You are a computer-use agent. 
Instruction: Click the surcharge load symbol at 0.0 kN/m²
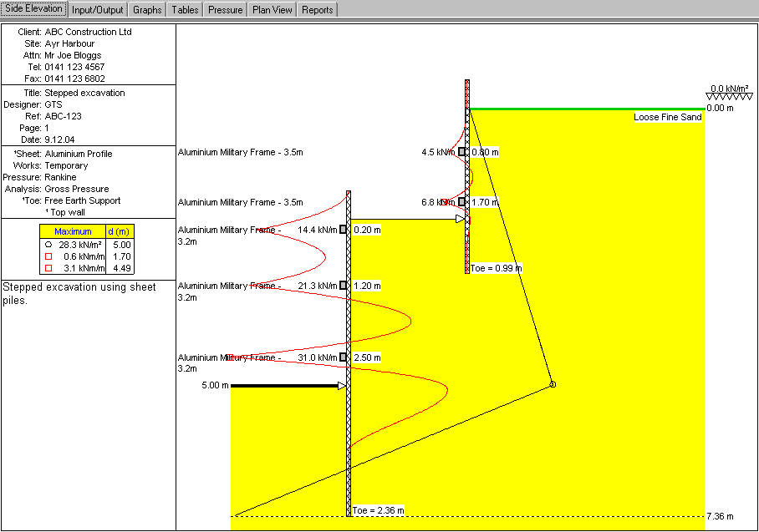point(725,97)
